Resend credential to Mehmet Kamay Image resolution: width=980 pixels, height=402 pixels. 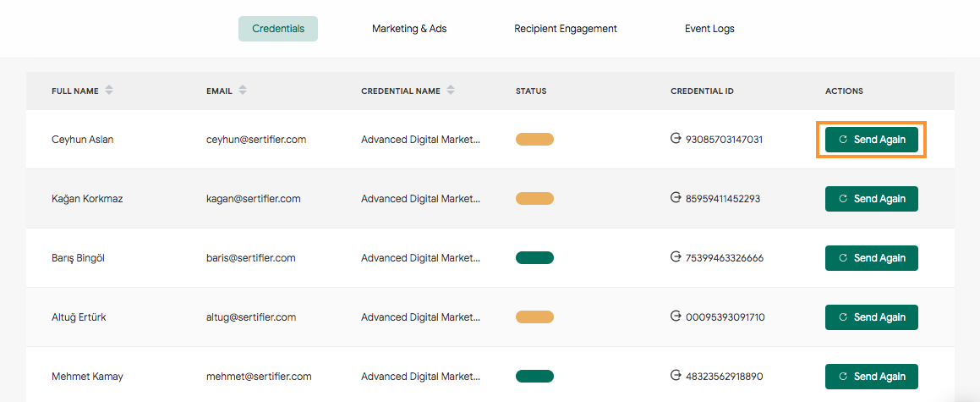pyautogui.click(x=871, y=377)
